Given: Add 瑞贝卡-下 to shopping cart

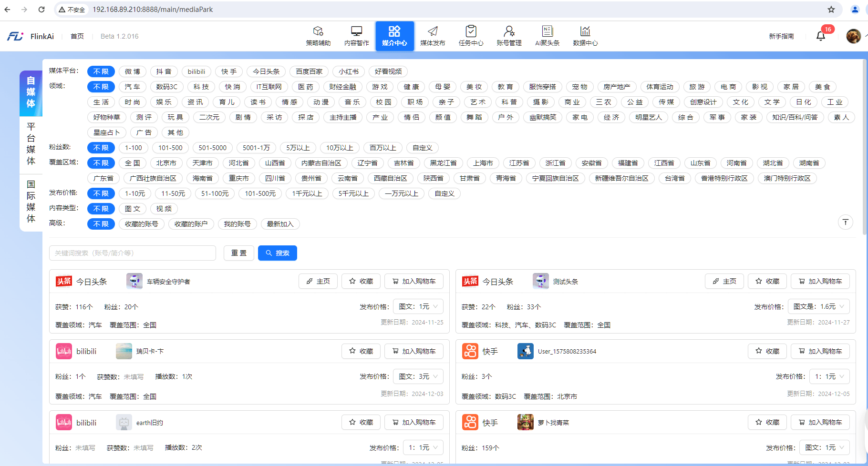Looking at the screenshot, I should tap(414, 351).
